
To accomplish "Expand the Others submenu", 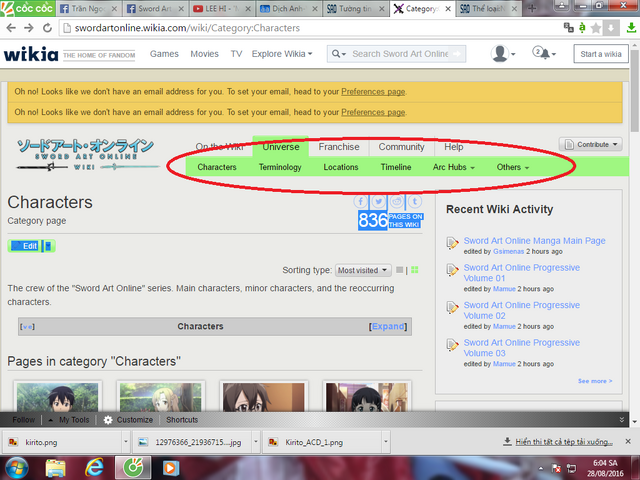I will click(513, 167).
